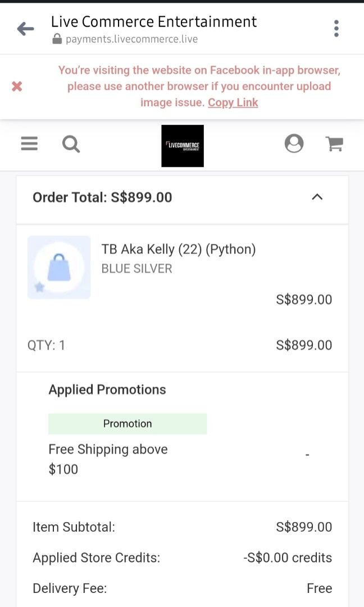Screen dimensions: 364x607
Task: Expand the Applied Promotions details
Action: point(108,389)
